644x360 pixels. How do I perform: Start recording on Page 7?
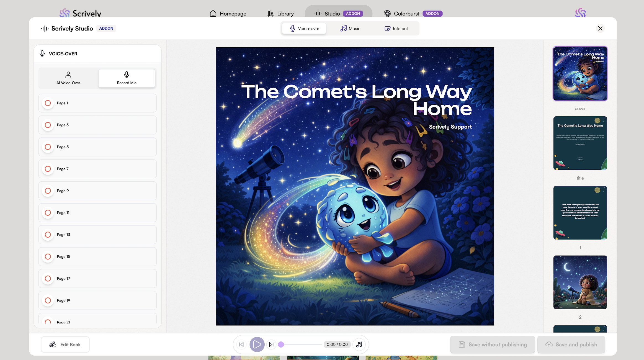click(48, 169)
